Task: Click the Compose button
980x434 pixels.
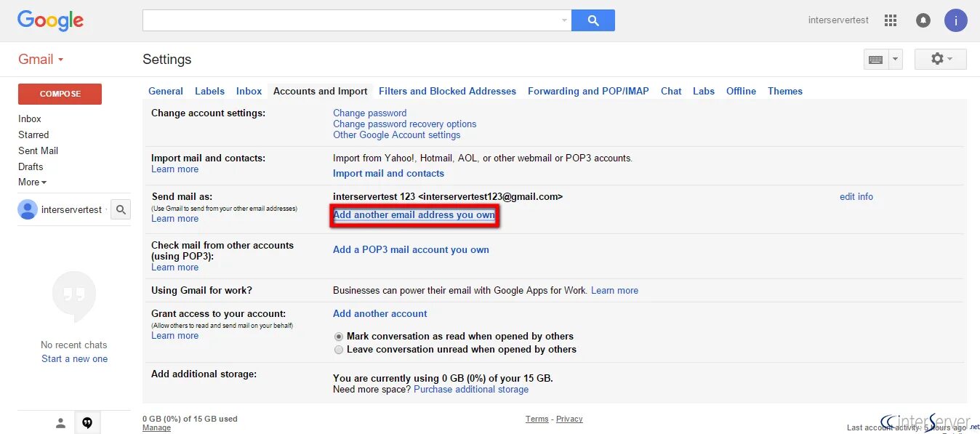Action: (x=60, y=94)
